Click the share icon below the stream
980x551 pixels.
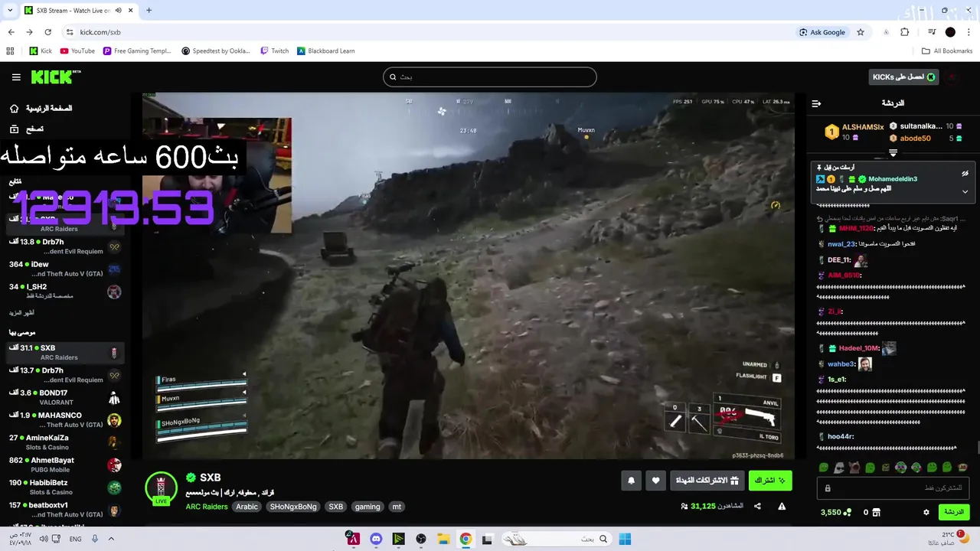(x=757, y=506)
